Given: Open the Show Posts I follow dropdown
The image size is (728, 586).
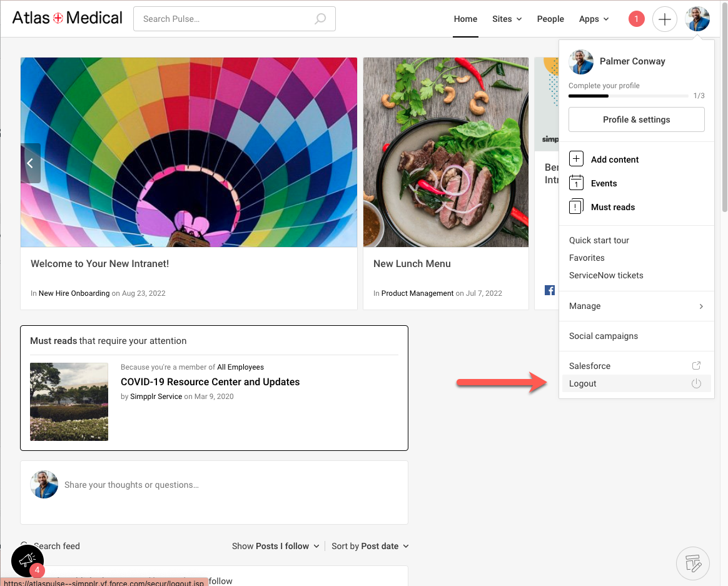Looking at the screenshot, I should 275,546.
